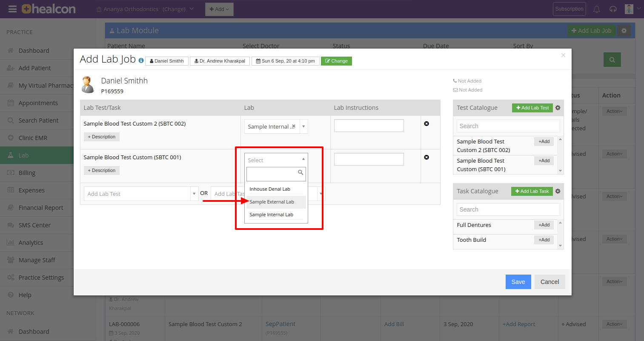
Task: Expand description for SBTC 001 test
Action: click(102, 170)
